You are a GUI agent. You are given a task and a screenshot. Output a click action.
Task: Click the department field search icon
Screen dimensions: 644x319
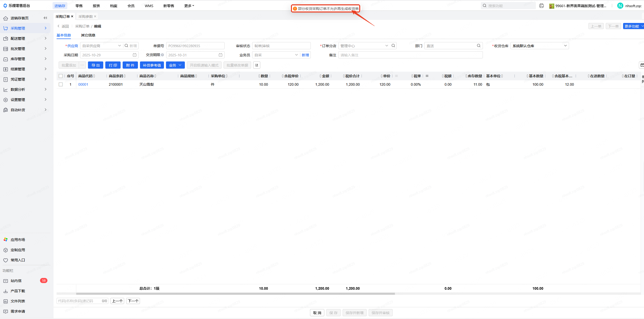click(479, 46)
